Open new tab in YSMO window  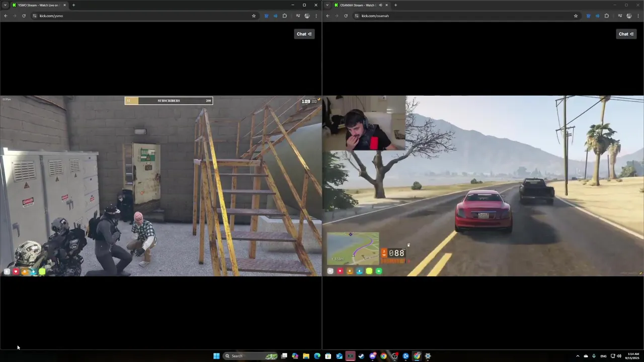point(73,5)
